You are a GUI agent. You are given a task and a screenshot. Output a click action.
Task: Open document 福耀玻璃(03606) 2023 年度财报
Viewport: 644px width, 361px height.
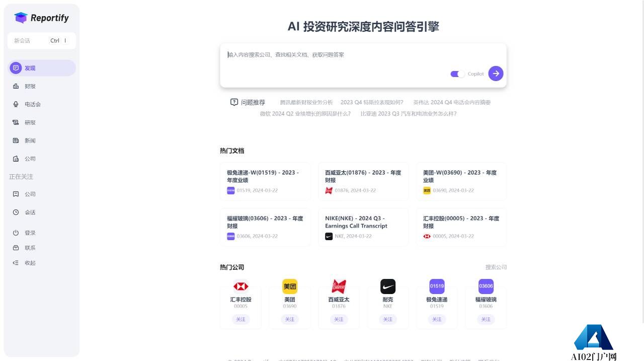pyautogui.click(x=265, y=227)
